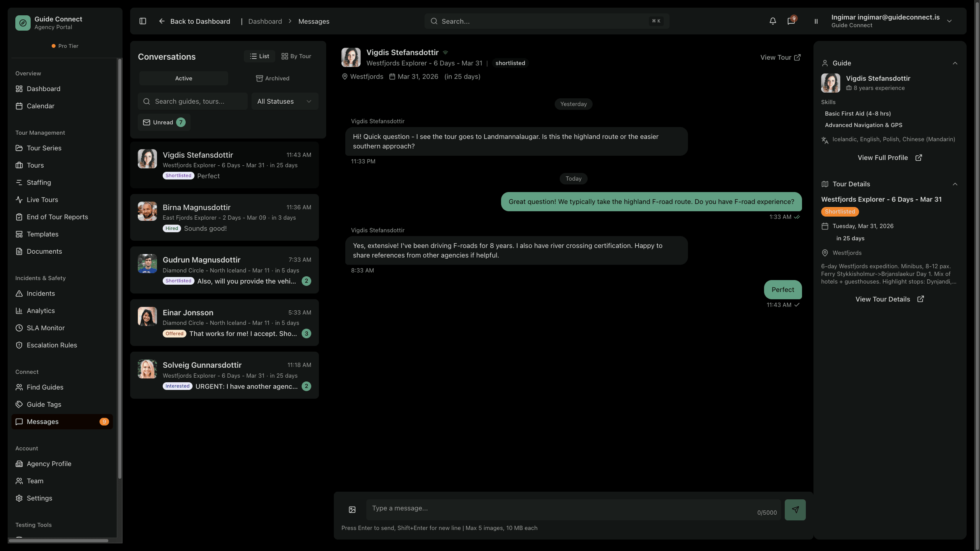Open the All Statuses dropdown

284,101
